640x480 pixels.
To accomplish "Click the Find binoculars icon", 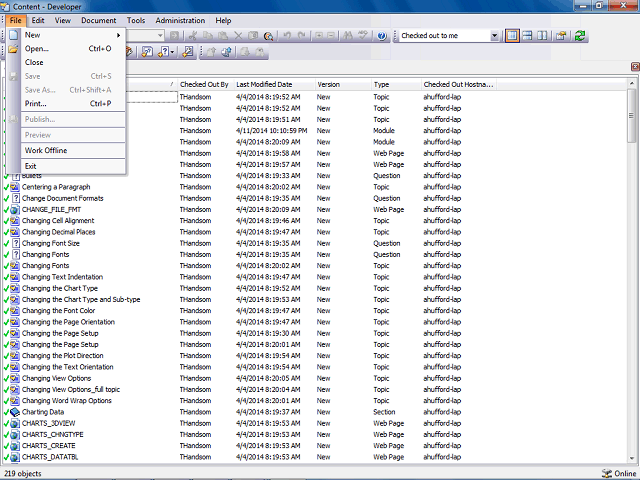I will [x=348, y=36].
